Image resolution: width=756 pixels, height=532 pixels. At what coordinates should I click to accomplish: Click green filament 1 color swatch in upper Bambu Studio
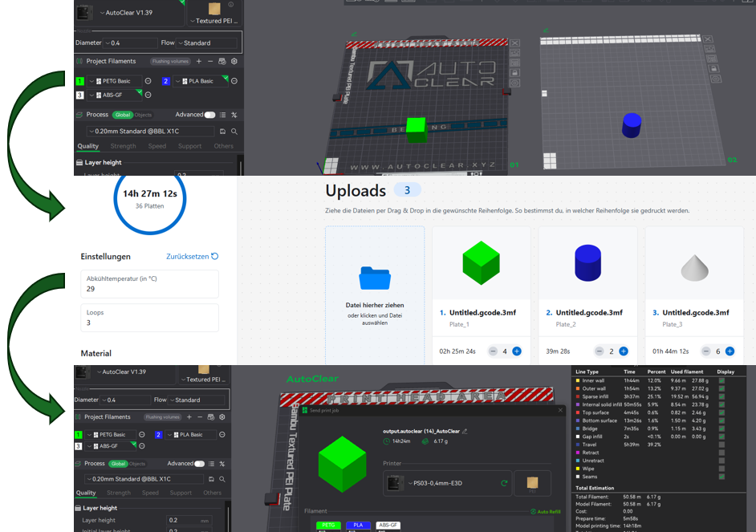click(80, 81)
